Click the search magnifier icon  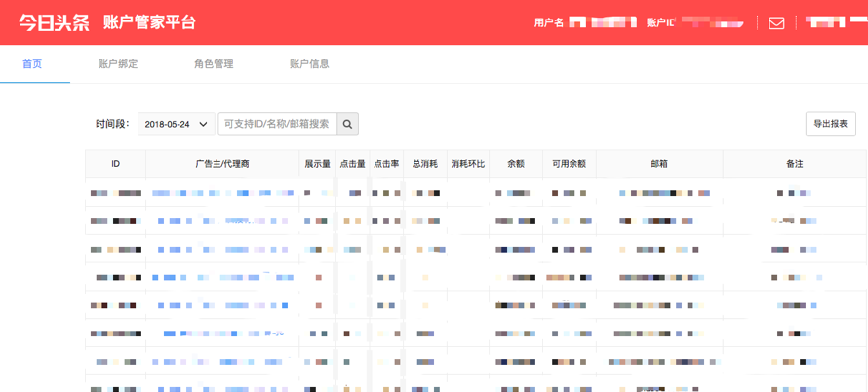pos(347,124)
